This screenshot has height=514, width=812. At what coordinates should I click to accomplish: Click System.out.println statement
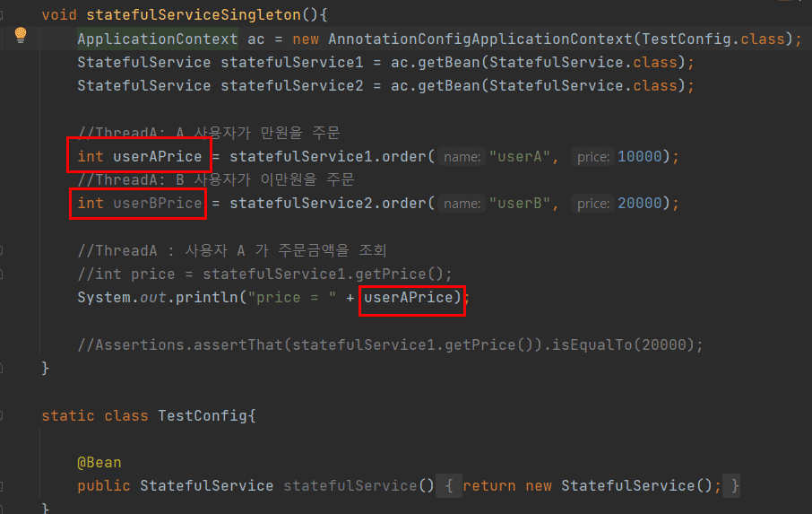273,298
